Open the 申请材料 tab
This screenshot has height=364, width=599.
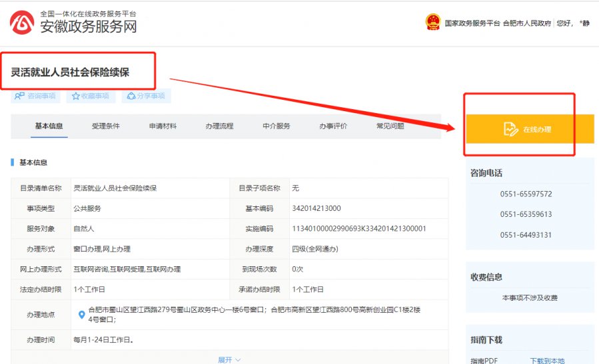click(163, 126)
